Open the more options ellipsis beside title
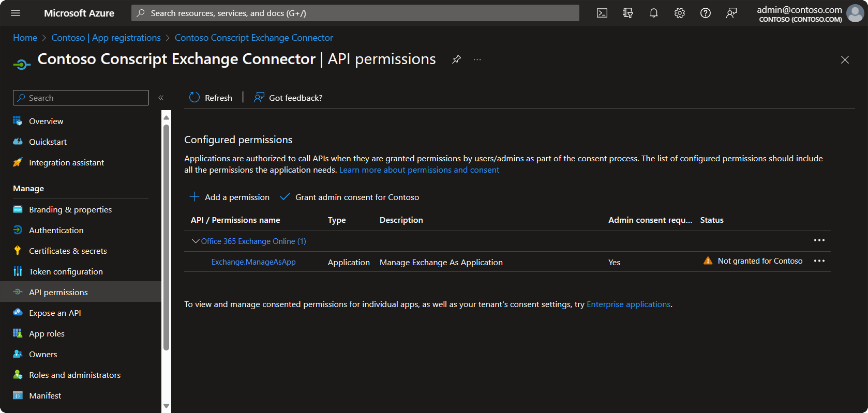This screenshot has height=413, width=868. point(477,59)
